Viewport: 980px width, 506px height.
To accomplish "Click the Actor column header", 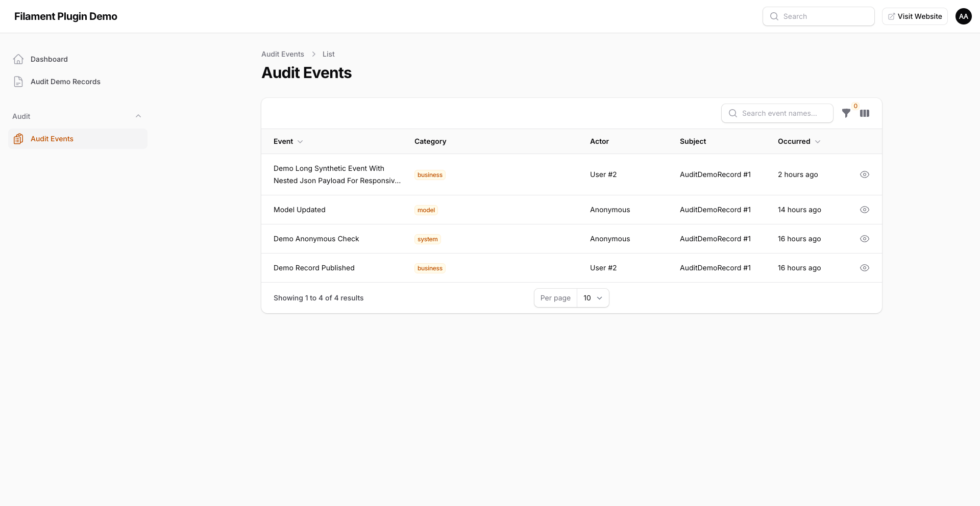I will [599, 141].
